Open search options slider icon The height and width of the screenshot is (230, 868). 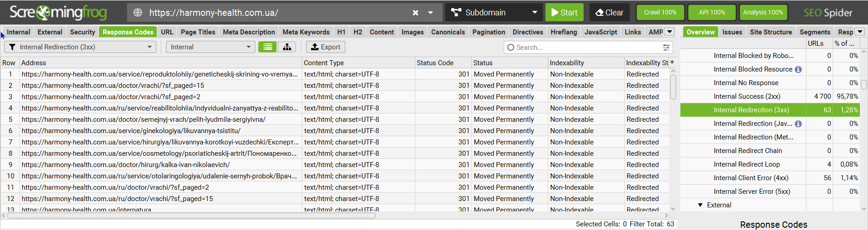coord(666,48)
